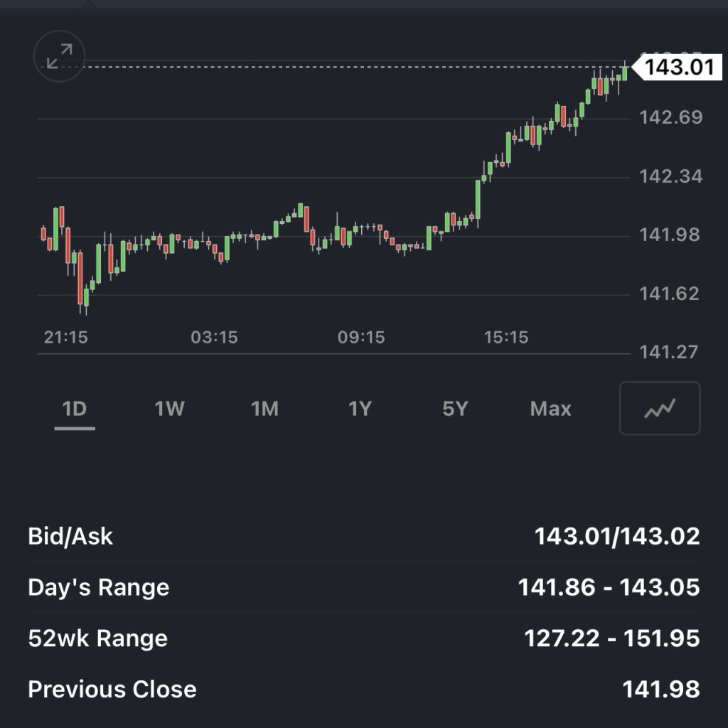Show the 1M chart period
The height and width of the screenshot is (728, 728).
[x=264, y=409]
